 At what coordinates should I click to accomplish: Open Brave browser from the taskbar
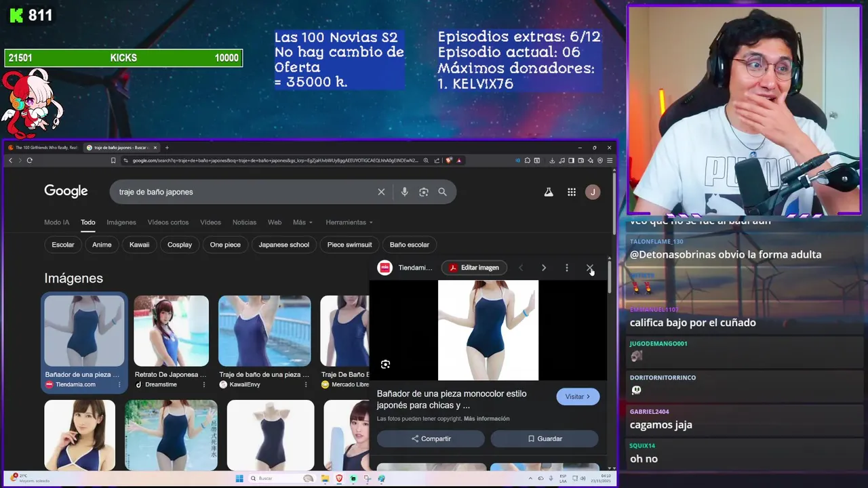338,479
